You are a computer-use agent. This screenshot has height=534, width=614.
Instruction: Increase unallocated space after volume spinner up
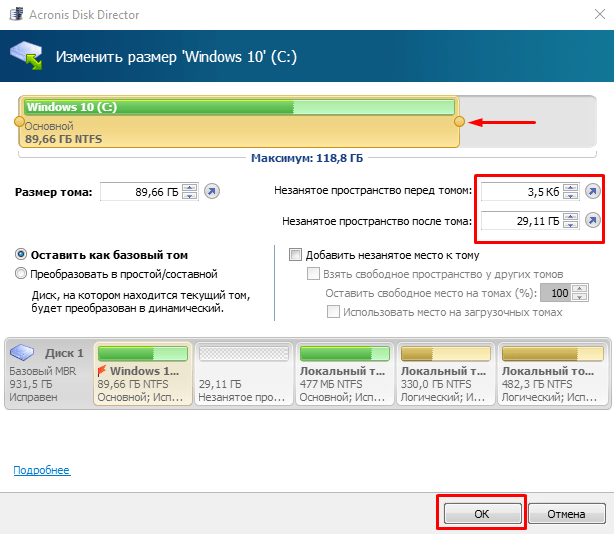571,217
